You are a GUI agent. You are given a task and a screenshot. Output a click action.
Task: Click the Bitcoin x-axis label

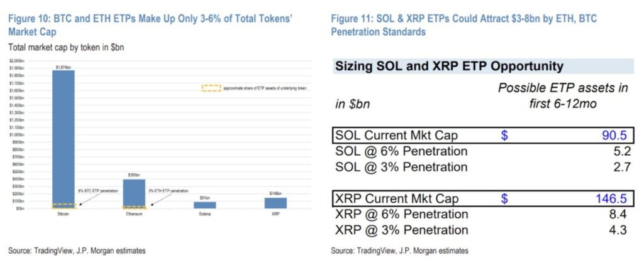[x=63, y=213]
